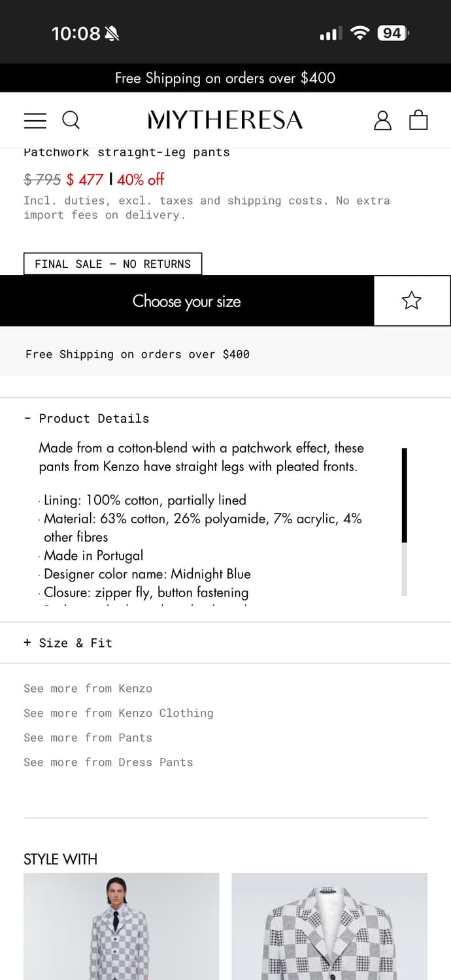Tap the cellular signal bars icon

pyautogui.click(x=331, y=33)
